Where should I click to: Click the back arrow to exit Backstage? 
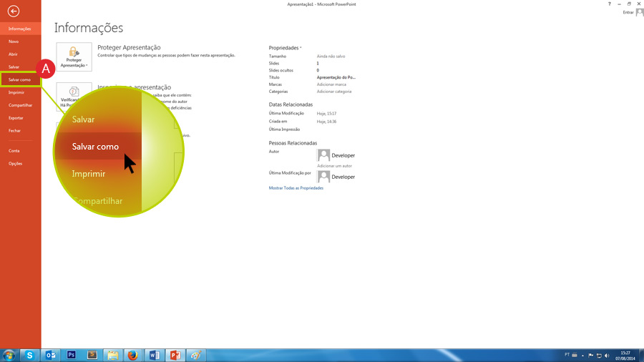(14, 11)
